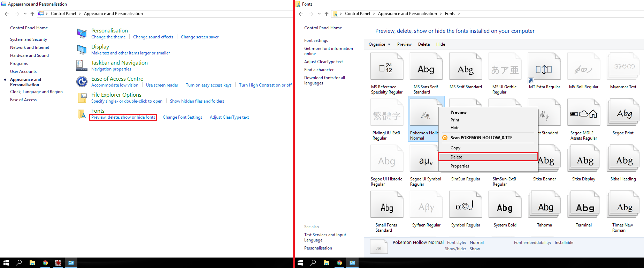Go to Hardware and Sound category

tap(29, 55)
